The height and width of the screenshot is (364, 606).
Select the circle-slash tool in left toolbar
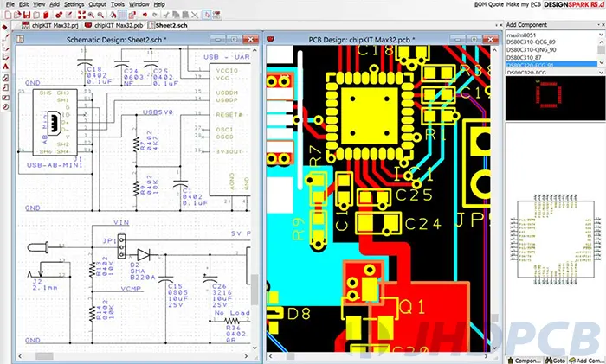click(5, 107)
